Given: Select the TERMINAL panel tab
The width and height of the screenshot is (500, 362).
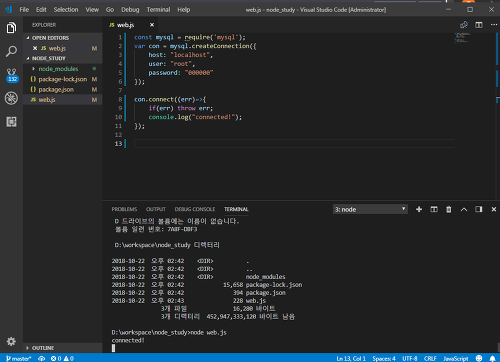Looking at the screenshot, I should click(236, 209).
